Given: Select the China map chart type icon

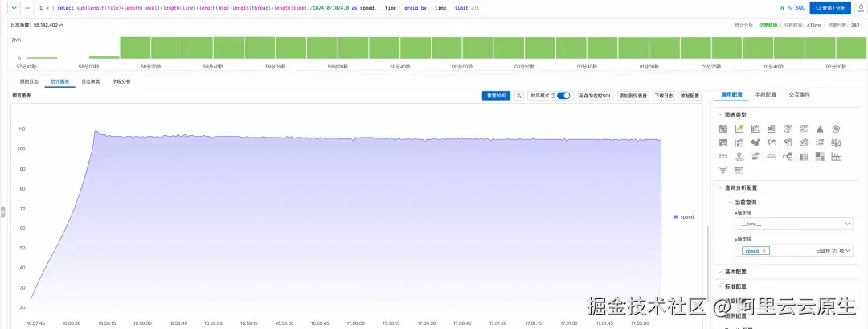Looking at the screenshot, I should [755, 142].
